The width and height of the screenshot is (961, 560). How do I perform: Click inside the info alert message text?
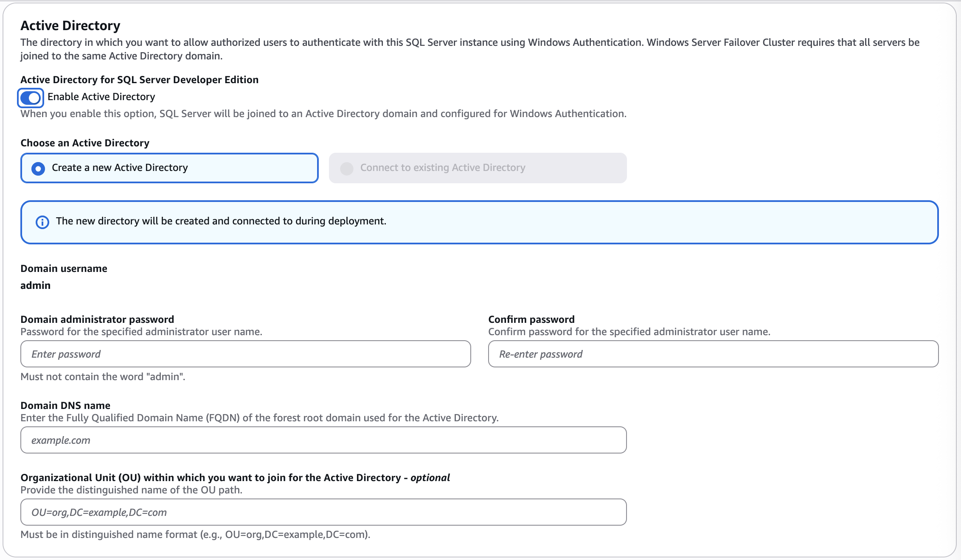coord(221,221)
